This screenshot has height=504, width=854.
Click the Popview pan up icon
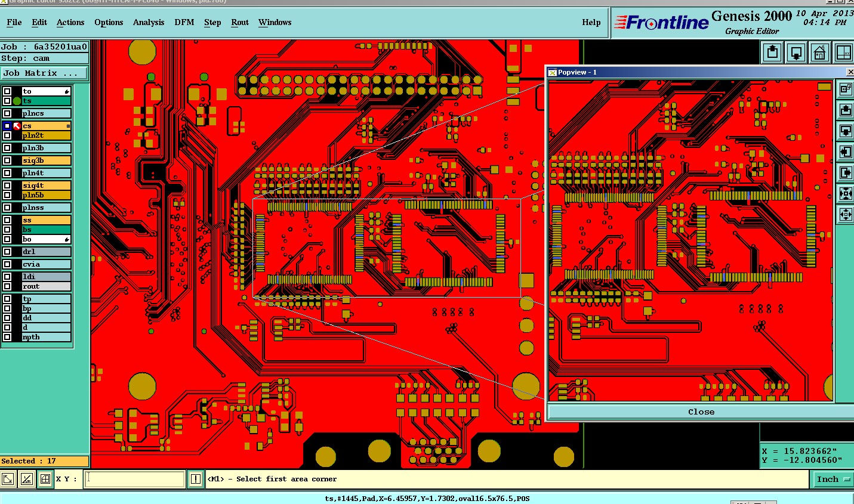coord(845,110)
